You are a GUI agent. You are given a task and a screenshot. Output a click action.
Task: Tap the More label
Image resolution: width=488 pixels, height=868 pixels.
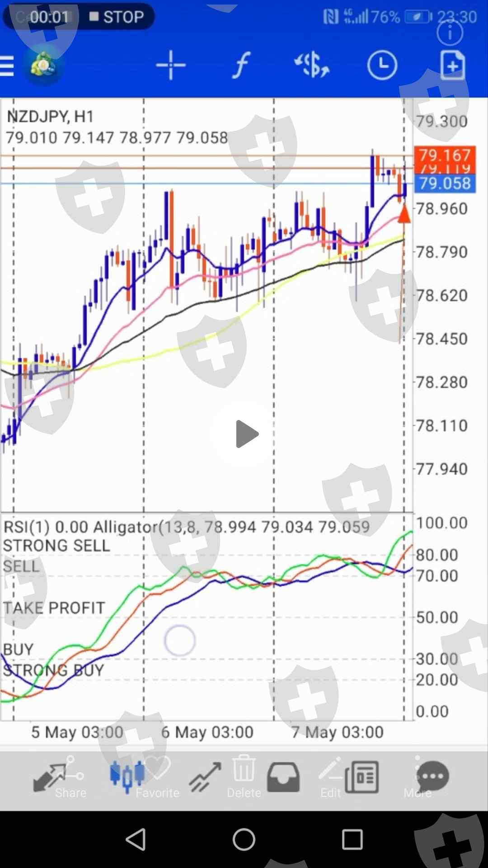tap(418, 793)
